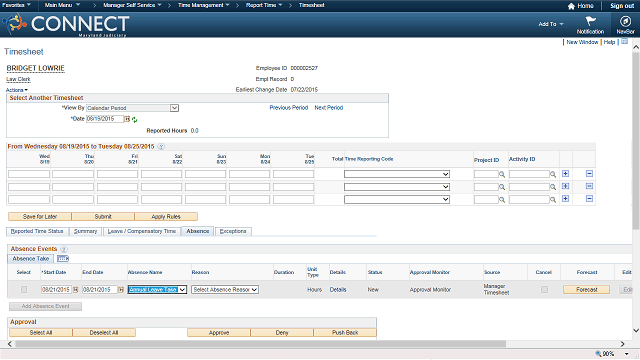Image resolution: width=640 pixels, height=360 pixels.
Task: Open the Select Absence Reason dropdown
Action: (x=225, y=289)
